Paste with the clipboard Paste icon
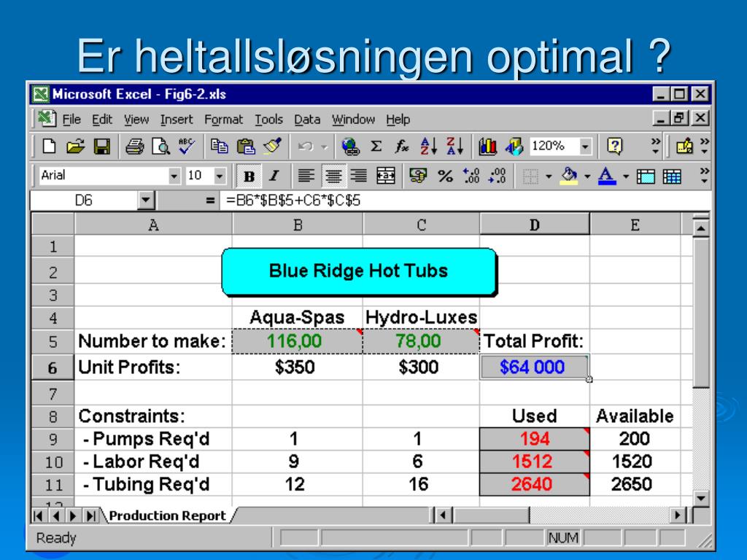This screenshot has width=747, height=560. [x=246, y=146]
